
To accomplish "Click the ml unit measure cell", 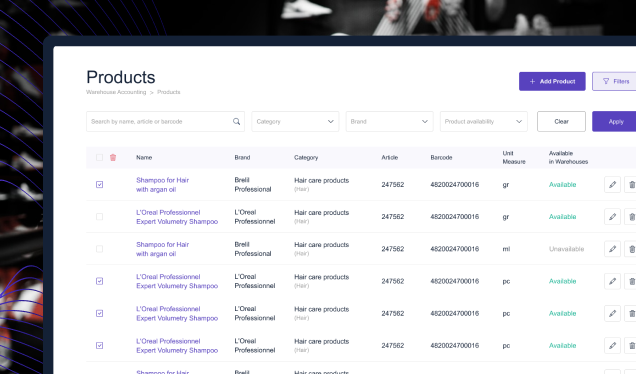I will click(x=506, y=249).
